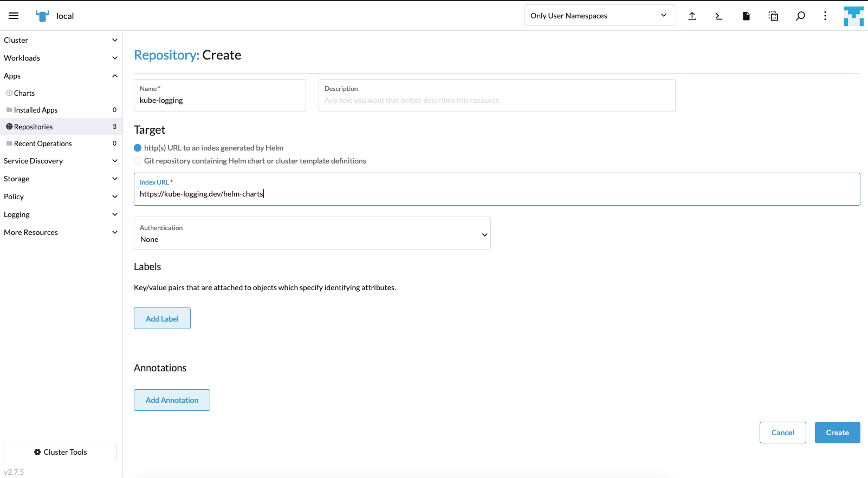Expand the Logging sidebar section

61,214
